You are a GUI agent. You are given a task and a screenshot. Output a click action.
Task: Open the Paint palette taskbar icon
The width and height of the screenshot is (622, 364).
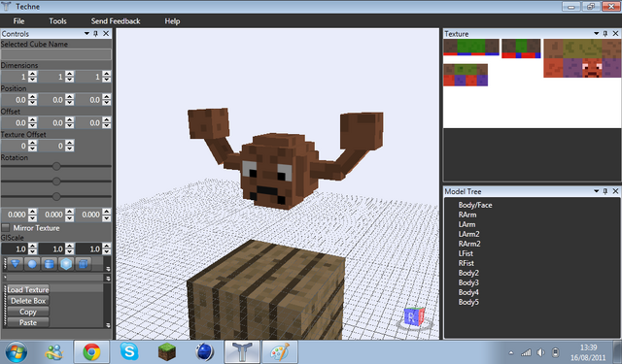[x=280, y=351]
